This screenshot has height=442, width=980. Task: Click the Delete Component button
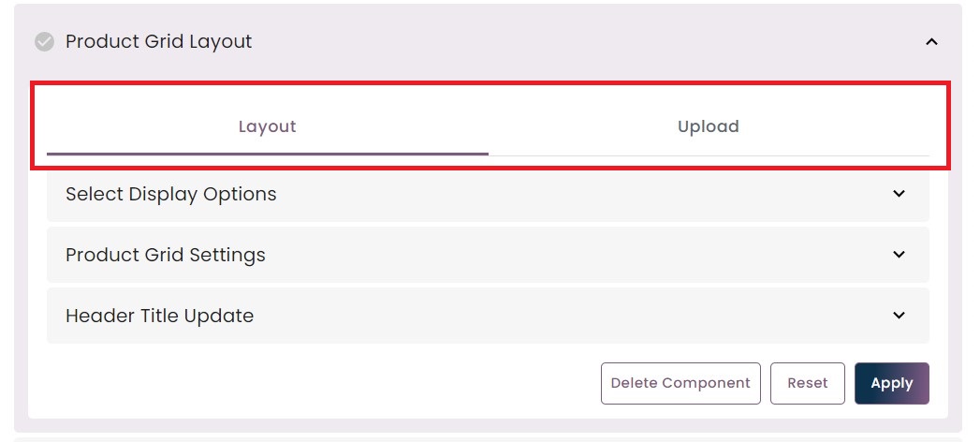[680, 383]
